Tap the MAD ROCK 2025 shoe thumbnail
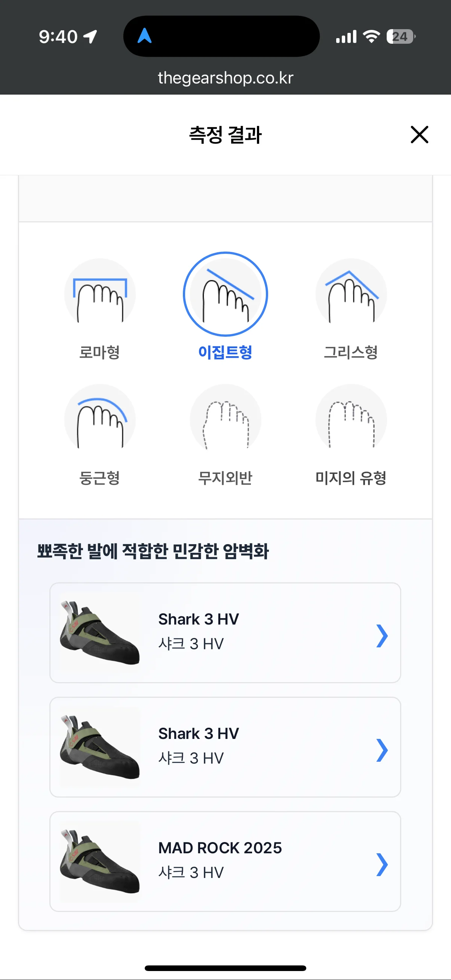 click(x=100, y=861)
